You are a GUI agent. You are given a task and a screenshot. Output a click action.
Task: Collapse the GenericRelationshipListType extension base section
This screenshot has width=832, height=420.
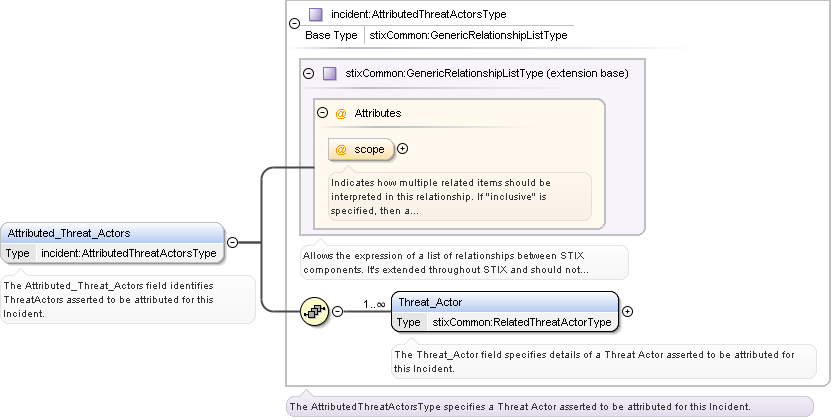[x=309, y=73]
